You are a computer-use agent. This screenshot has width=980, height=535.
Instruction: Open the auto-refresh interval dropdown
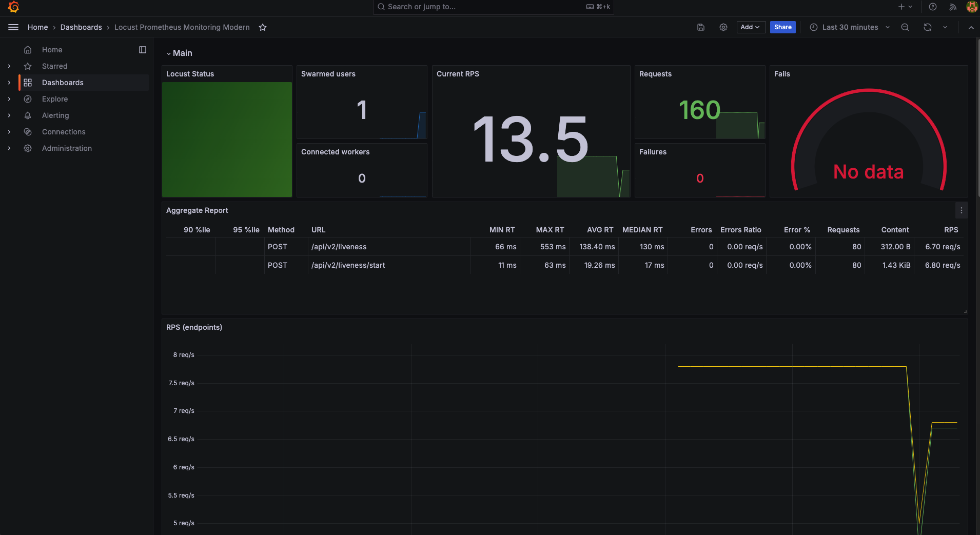[945, 27]
